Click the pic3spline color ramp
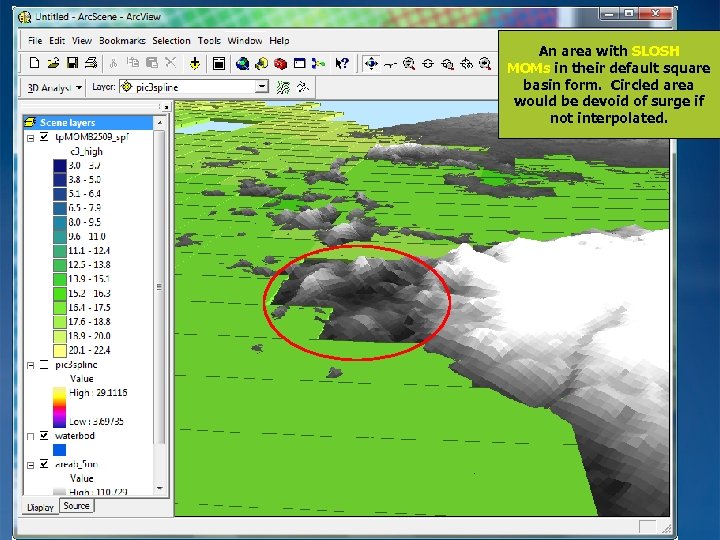Viewport: 720px width, 540px height. click(60, 407)
